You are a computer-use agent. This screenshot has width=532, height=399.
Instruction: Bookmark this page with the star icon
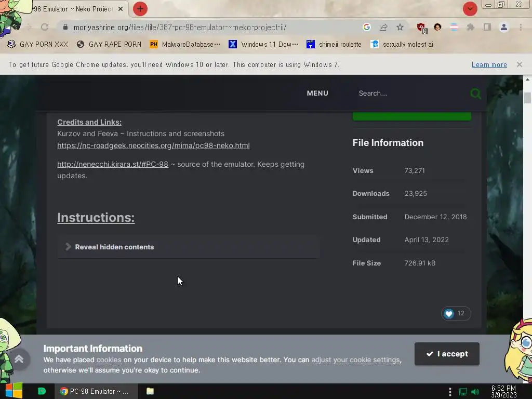click(x=400, y=27)
